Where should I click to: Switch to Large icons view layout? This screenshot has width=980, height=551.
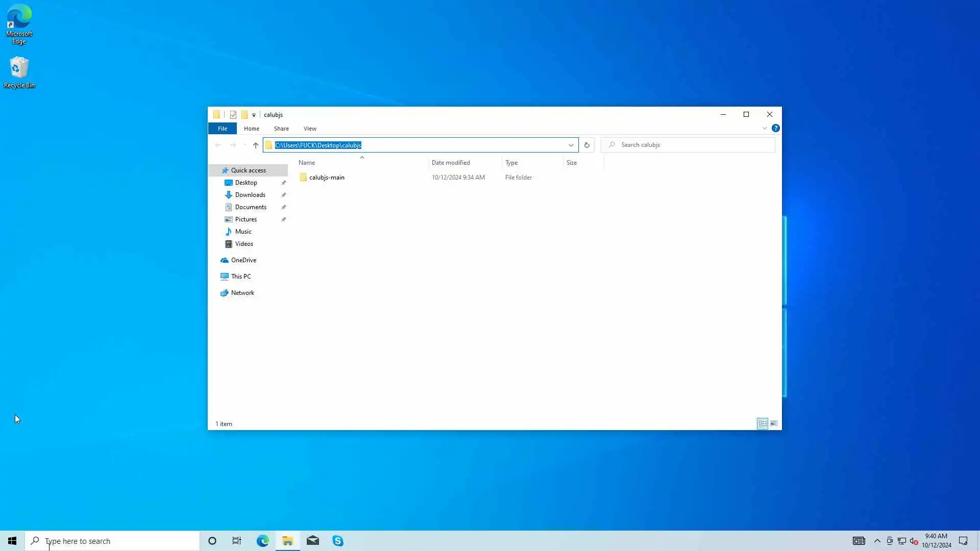tap(774, 424)
